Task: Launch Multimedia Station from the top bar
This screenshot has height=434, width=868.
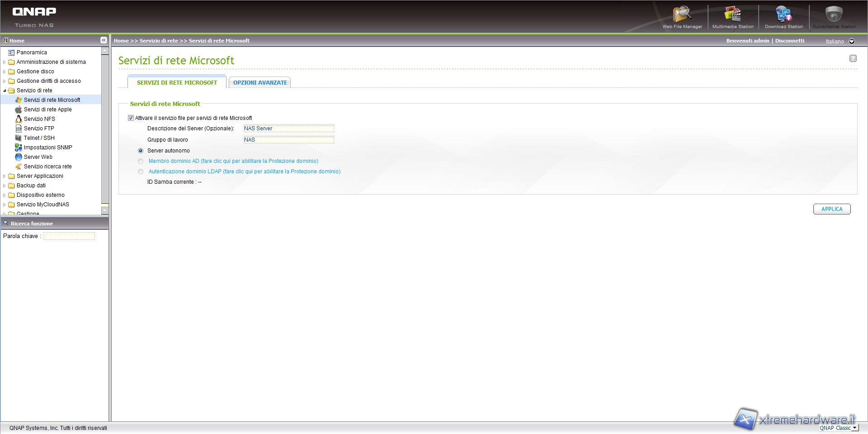Action: click(x=733, y=15)
